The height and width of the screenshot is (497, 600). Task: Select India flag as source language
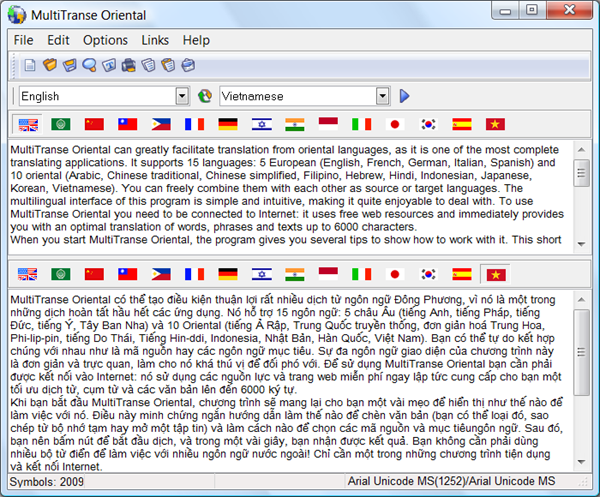(295, 124)
